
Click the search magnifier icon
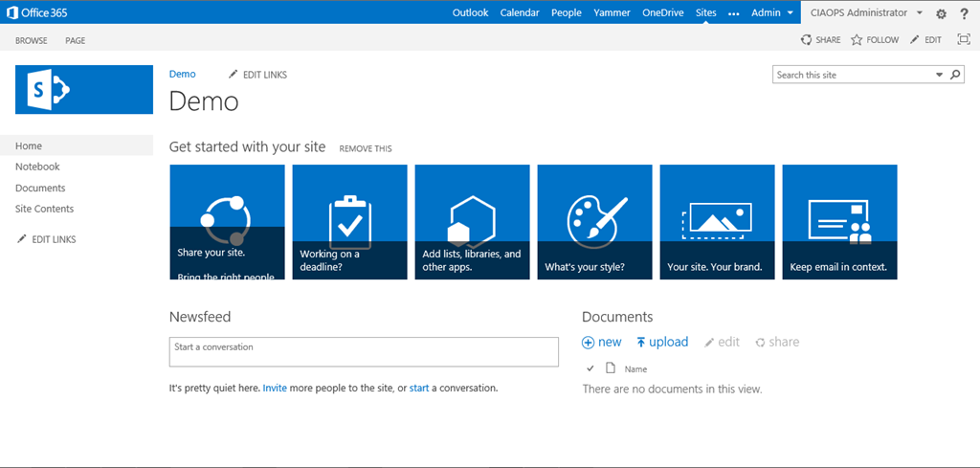point(954,75)
